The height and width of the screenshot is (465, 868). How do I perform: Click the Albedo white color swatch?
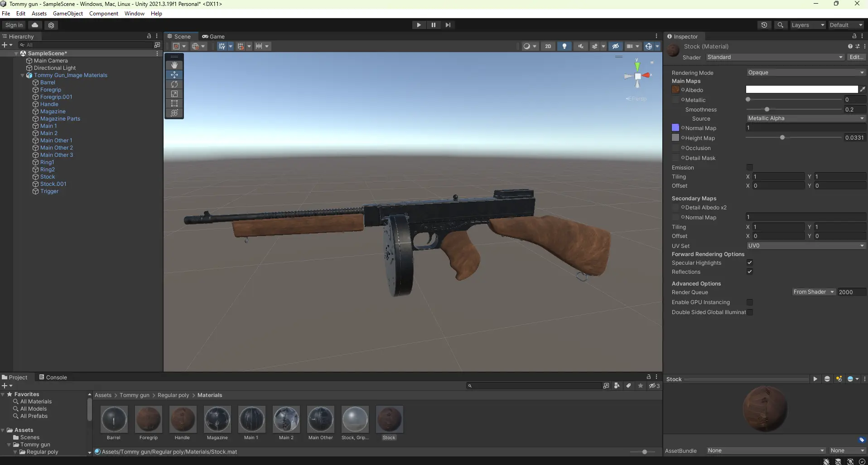[801, 90]
